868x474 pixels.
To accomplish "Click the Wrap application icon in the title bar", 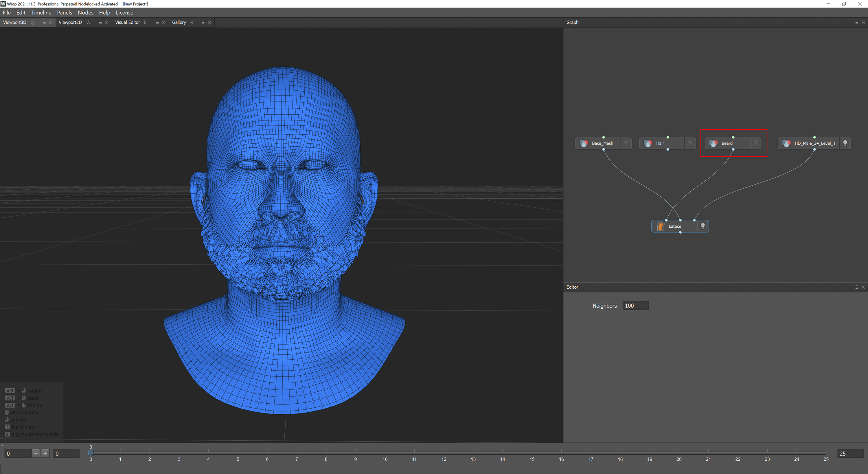I will click(3, 4).
